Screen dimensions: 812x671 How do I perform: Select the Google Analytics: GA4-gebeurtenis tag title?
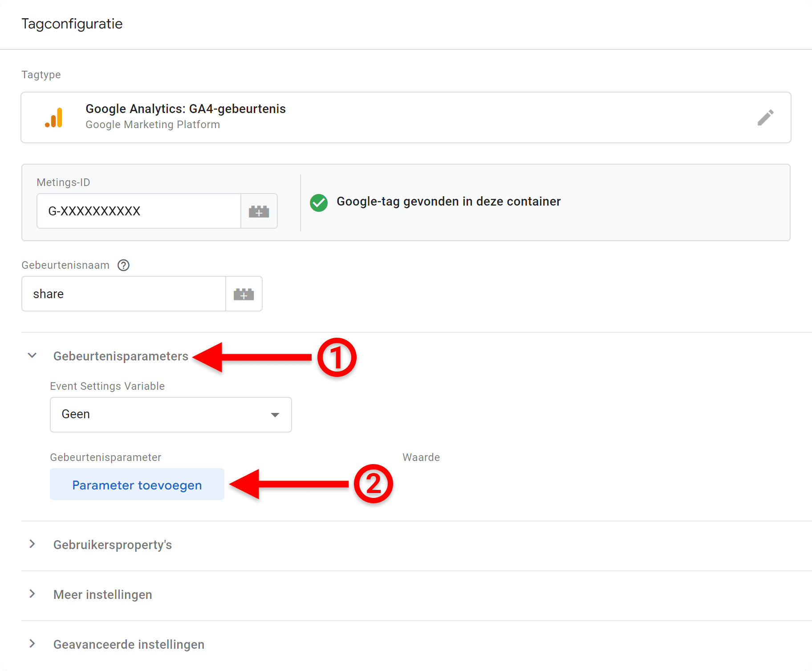[186, 109]
